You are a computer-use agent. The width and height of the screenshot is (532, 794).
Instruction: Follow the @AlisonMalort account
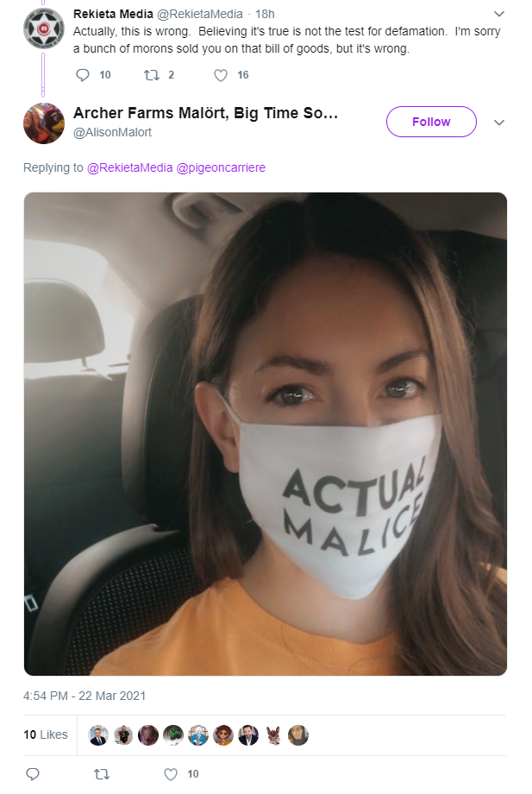point(431,122)
